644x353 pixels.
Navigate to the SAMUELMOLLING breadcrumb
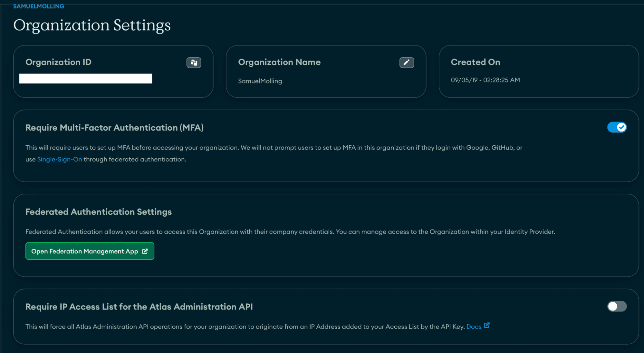(x=39, y=5)
